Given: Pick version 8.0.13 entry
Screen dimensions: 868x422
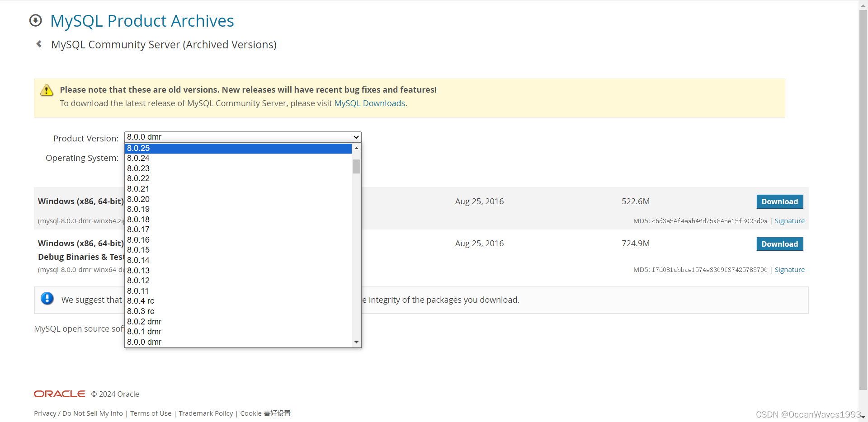Looking at the screenshot, I should [x=238, y=271].
